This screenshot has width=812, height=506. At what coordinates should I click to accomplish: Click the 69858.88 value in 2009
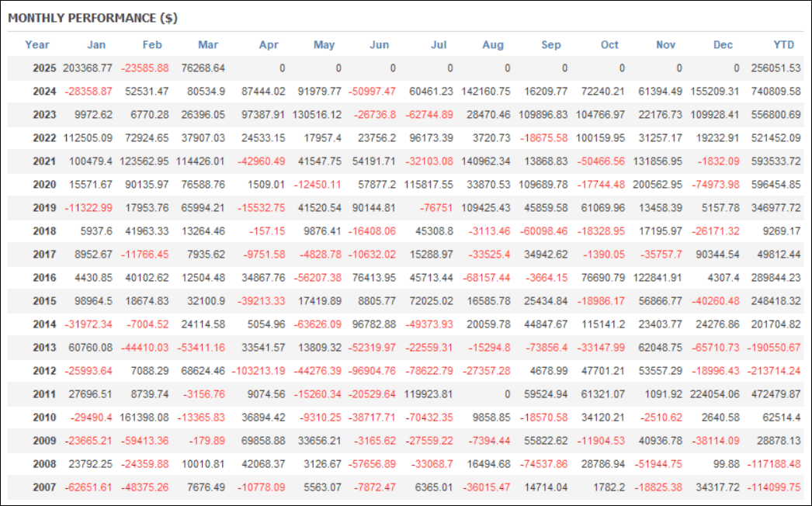[264, 441]
